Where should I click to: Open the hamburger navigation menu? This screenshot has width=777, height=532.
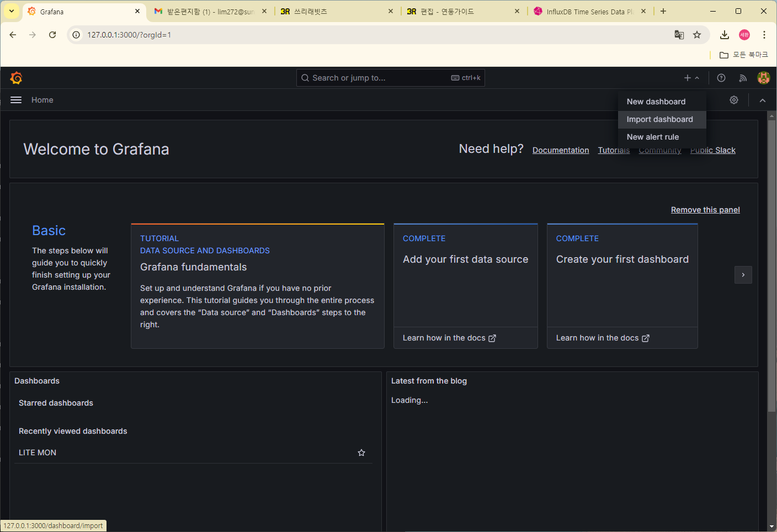point(16,100)
